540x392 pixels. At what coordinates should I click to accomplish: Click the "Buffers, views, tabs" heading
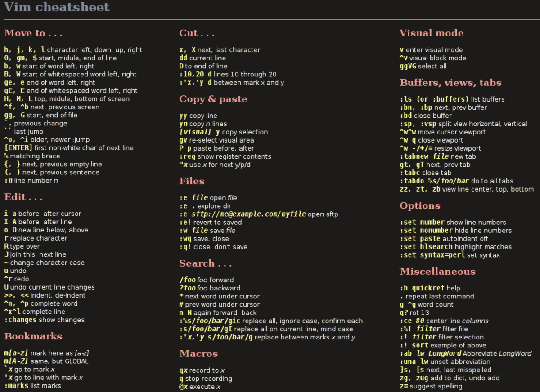(450, 83)
